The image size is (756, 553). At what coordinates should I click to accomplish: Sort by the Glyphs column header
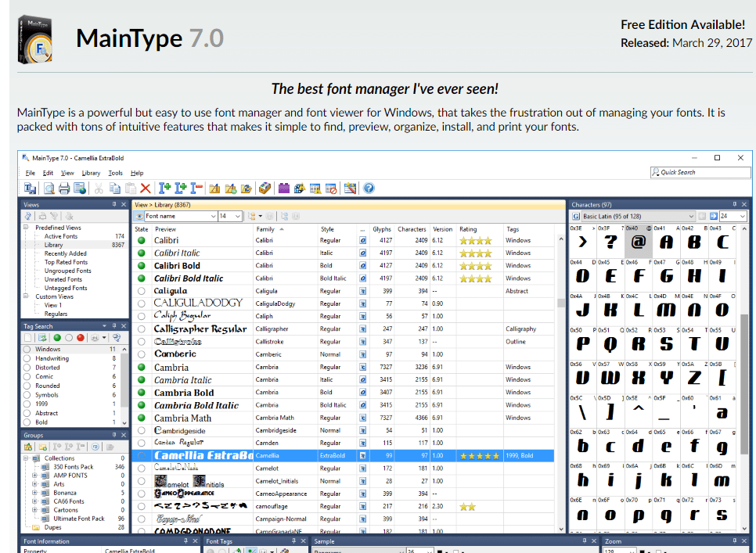point(382,229)
